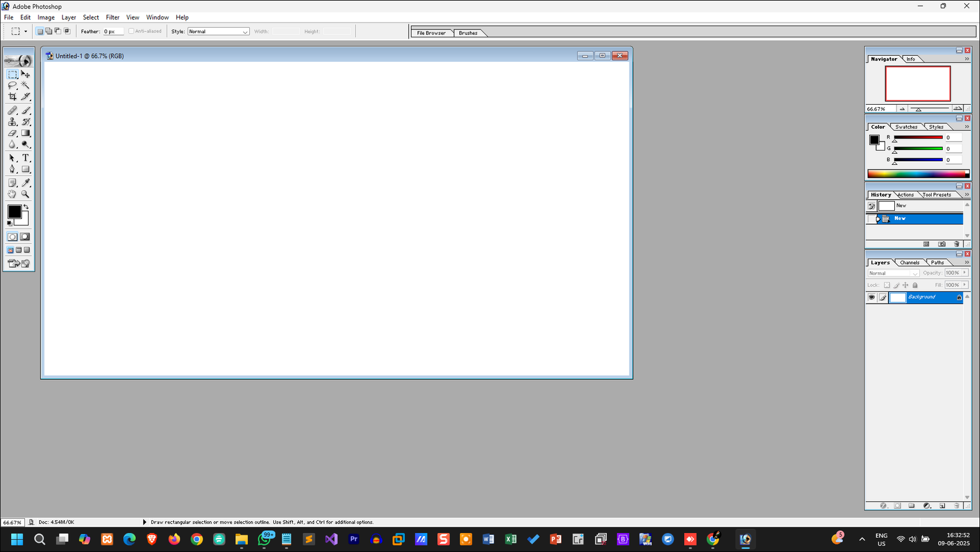The width and height of the screenshot is (980, 552).
Task: Enable Quick Mask mode
Action: [x=25, y=236]
